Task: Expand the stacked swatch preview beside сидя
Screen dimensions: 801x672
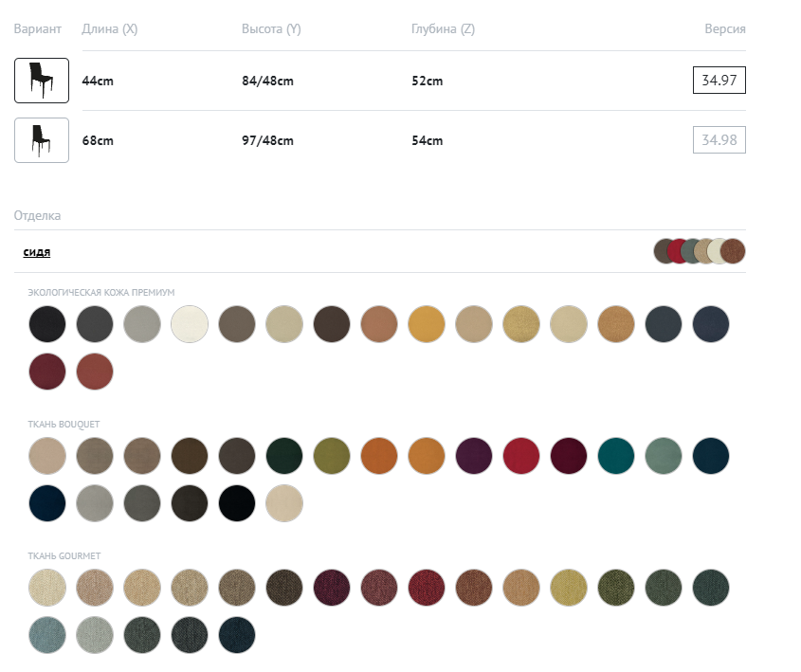Action: (x=700, y=251)
